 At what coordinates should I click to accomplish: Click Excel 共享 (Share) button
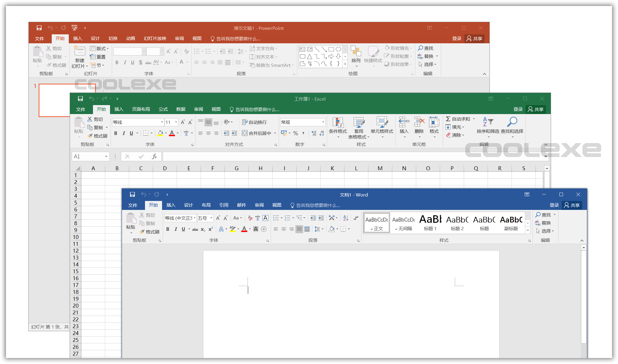tap(536, 109)
